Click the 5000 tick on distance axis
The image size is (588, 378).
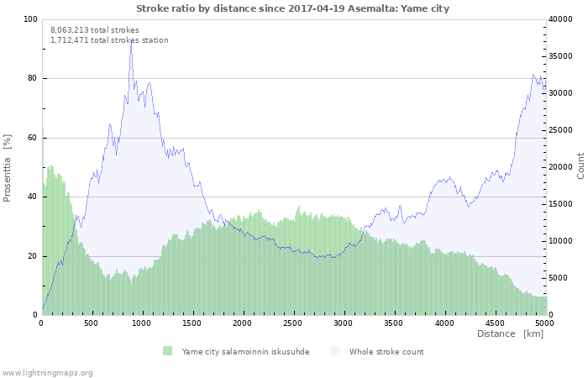tap(544, 323)
